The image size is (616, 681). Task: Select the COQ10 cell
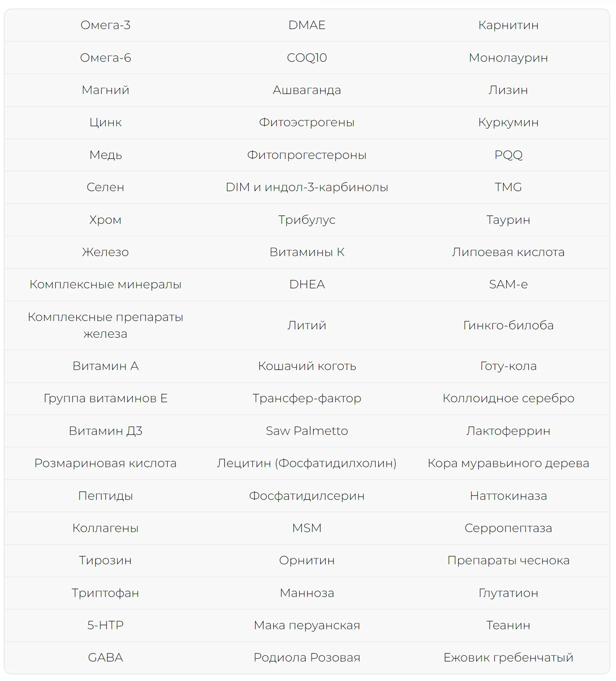pyautogui.click(x=307, y=58)
